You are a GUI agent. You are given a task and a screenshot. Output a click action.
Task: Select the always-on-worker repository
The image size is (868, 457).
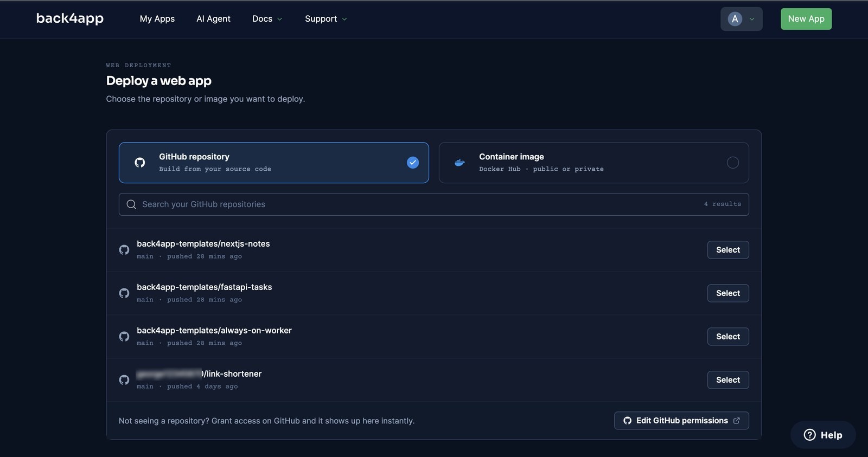[x=728, y=337]
